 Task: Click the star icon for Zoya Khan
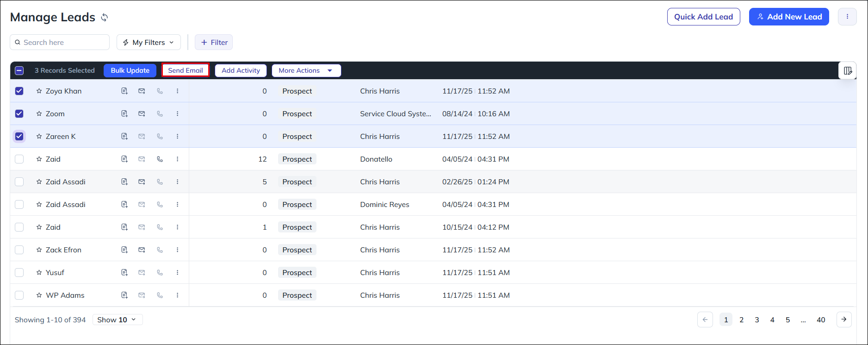(39, 91)
